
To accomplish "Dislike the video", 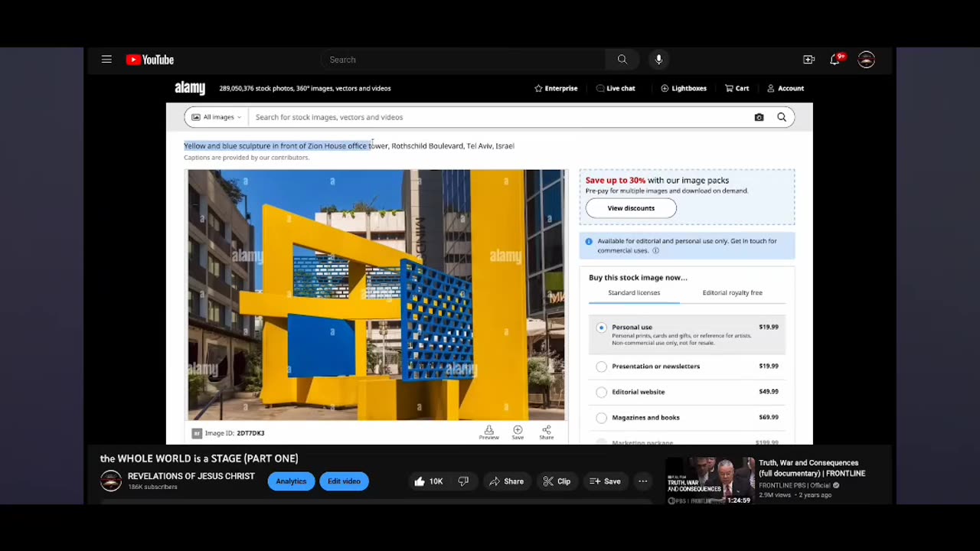I will [463, 481].
